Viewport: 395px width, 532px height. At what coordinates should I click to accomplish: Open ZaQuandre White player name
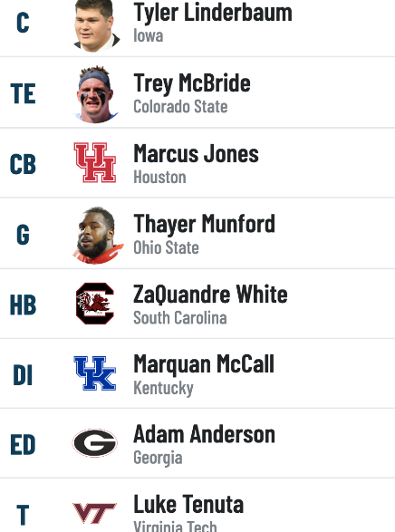pos(210,295)
